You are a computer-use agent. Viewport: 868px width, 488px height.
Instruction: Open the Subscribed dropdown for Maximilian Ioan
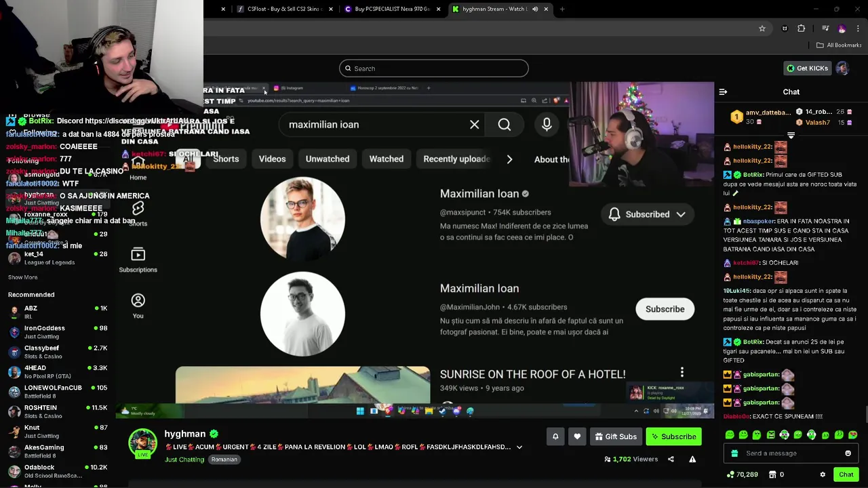pyautogui.click(x=647, y=214)
